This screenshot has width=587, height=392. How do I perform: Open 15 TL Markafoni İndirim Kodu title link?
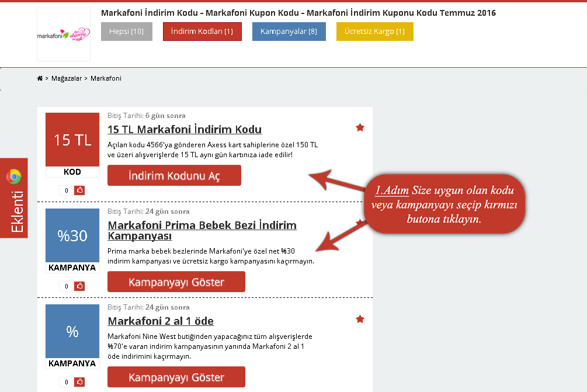(185, 130)
